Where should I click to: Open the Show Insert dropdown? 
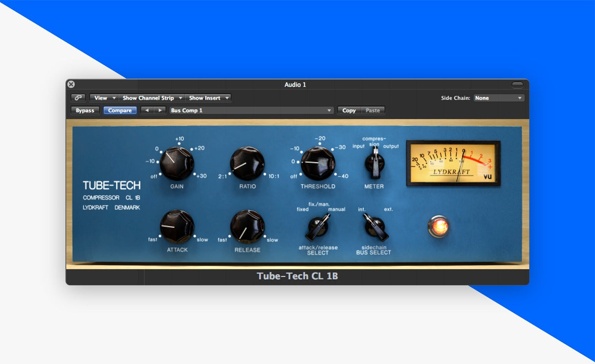(x=208, y=98)
